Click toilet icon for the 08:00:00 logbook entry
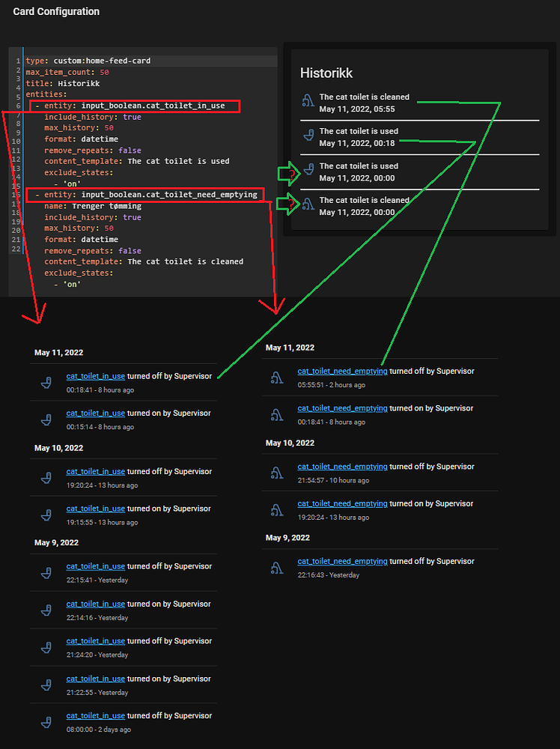 (x=46, y=722)
